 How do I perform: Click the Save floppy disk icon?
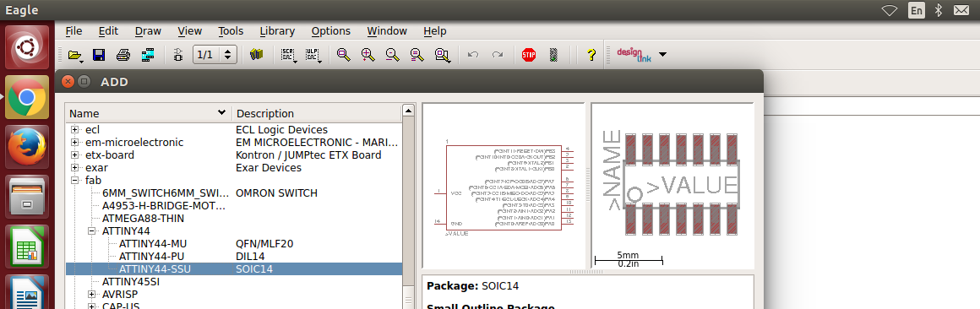click(x=98, y=55)
